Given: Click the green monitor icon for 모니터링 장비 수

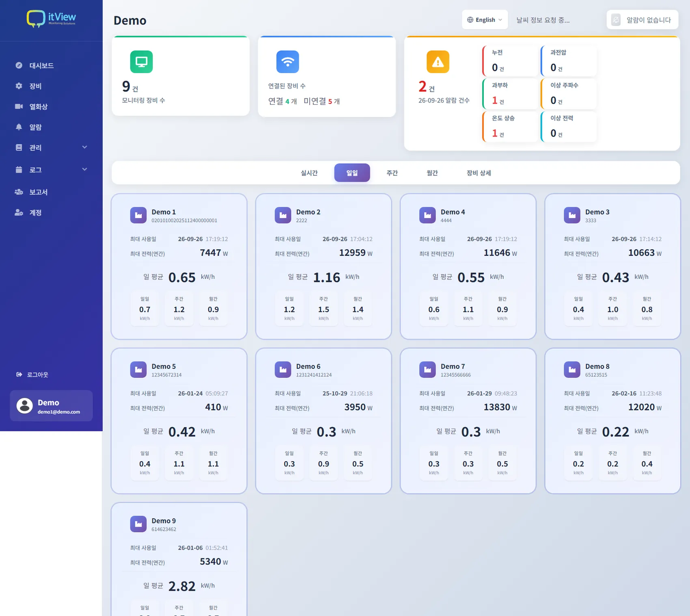Looking at the screenshot, I should coord(141,62).
